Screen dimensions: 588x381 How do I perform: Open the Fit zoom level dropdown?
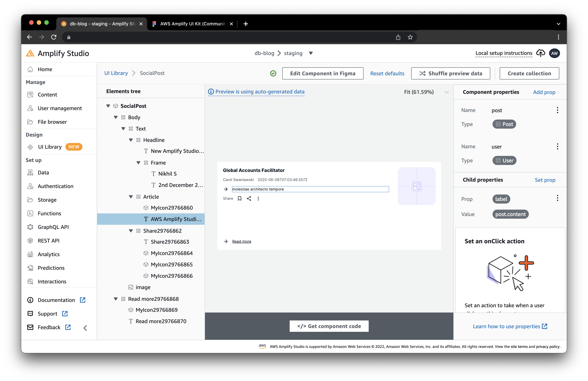pos(446,92)
